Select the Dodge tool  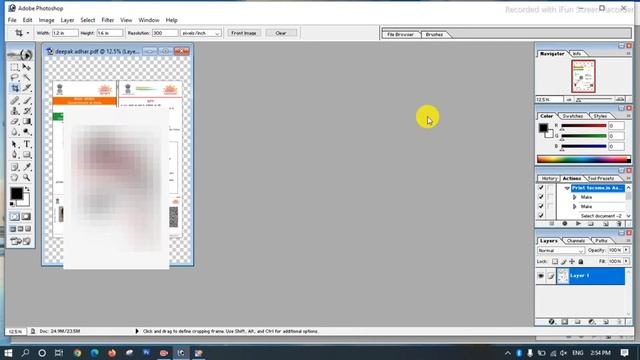point(27,132)
